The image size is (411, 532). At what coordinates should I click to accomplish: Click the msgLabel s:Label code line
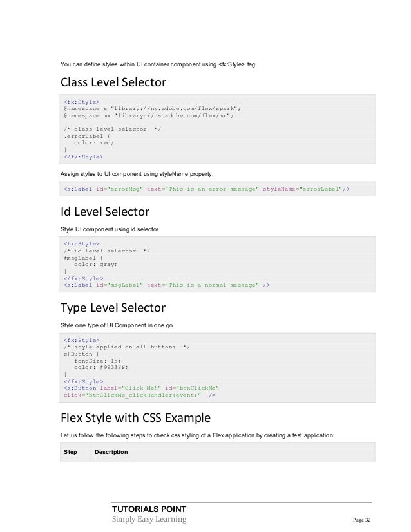(x=167, y=285)
